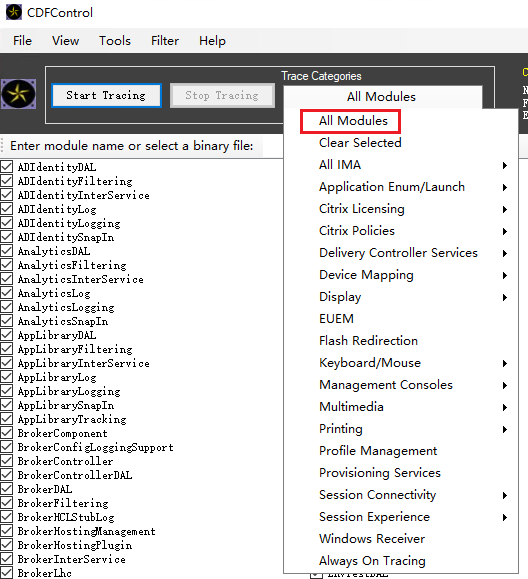
Task: Open the View menu
Action: click(65, 41)
